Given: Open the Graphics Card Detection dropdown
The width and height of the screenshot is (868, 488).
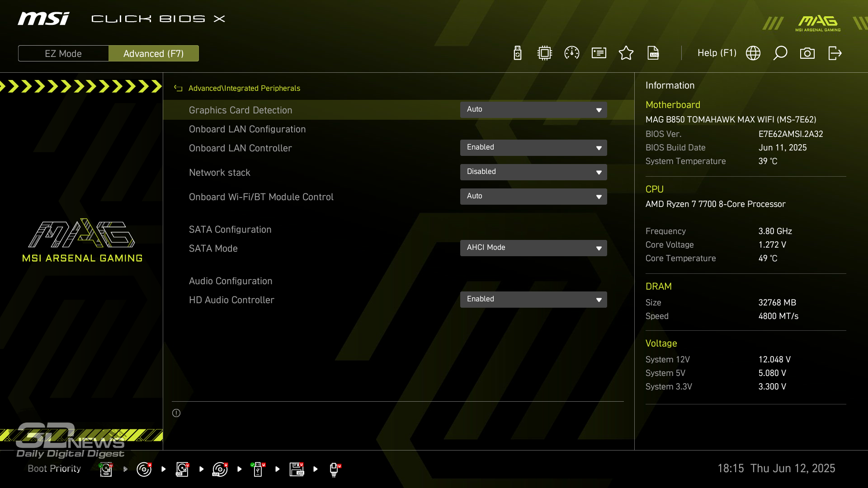Looking at the screenshot, I should (x=533, y=110).
